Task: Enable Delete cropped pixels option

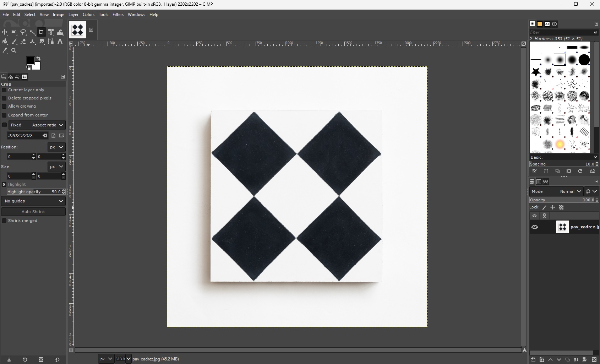Action: pos(4,98)
